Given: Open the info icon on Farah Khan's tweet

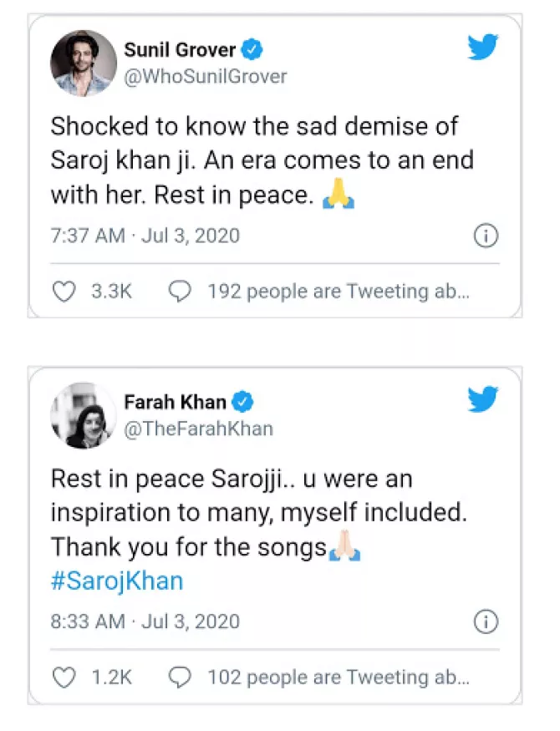Looking at the screenshot, I should click(x=486, y=622).
